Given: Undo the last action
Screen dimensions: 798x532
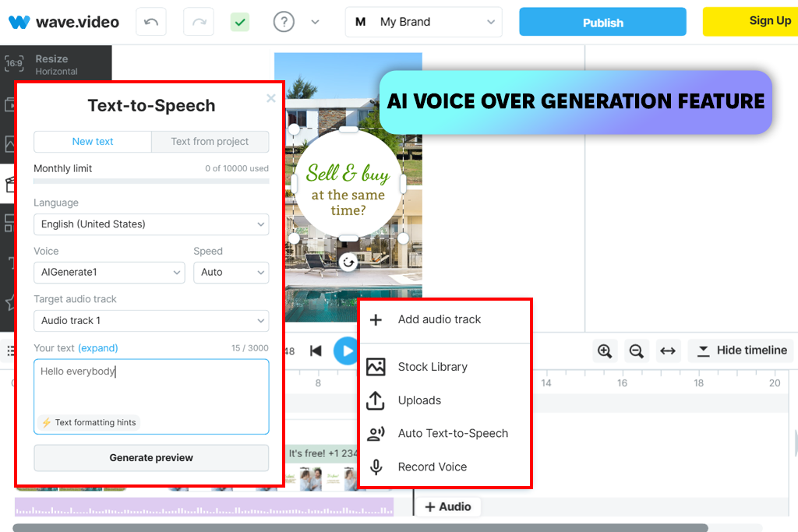Looking at the screenshot, I should [x=151, y=22].
